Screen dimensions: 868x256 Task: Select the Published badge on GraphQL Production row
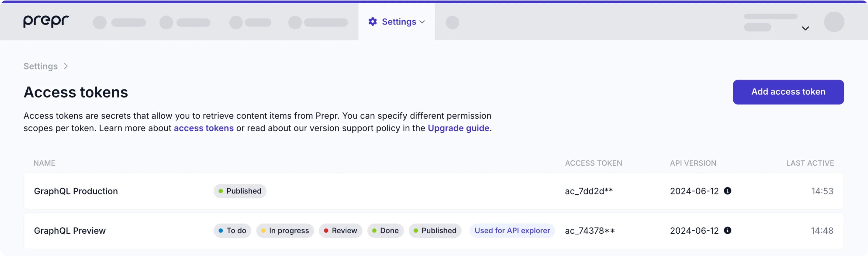click(240, 191)
